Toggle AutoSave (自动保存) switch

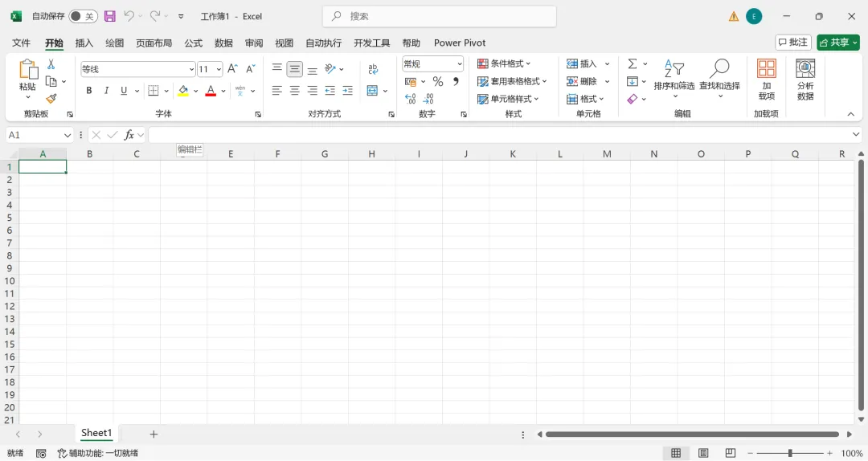[83, 16]
